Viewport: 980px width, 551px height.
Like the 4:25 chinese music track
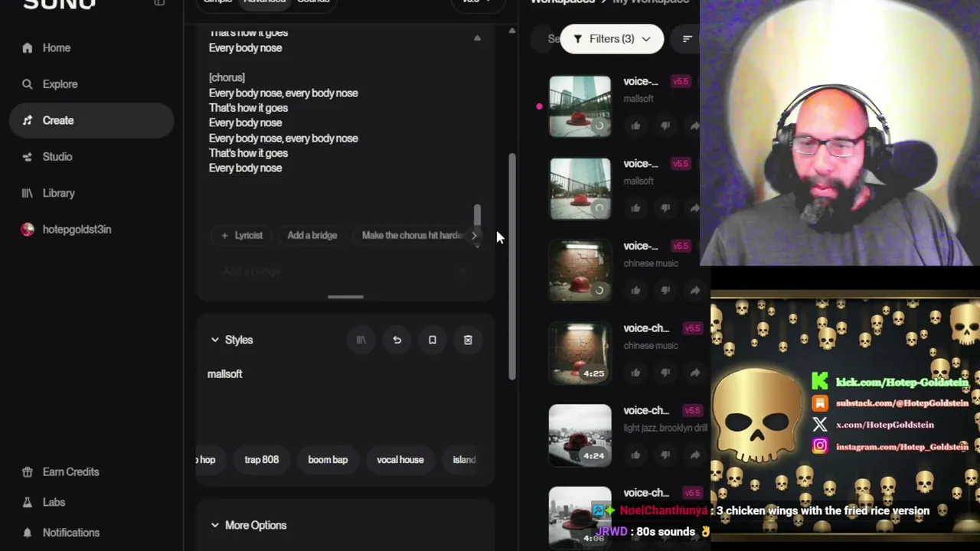(635, 372)
